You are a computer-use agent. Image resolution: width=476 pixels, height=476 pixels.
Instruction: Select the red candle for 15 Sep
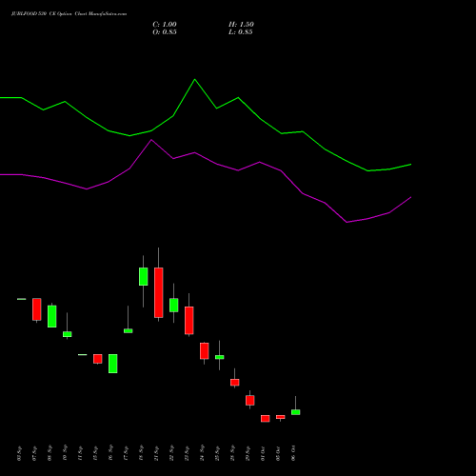click(x=98, y=359)
